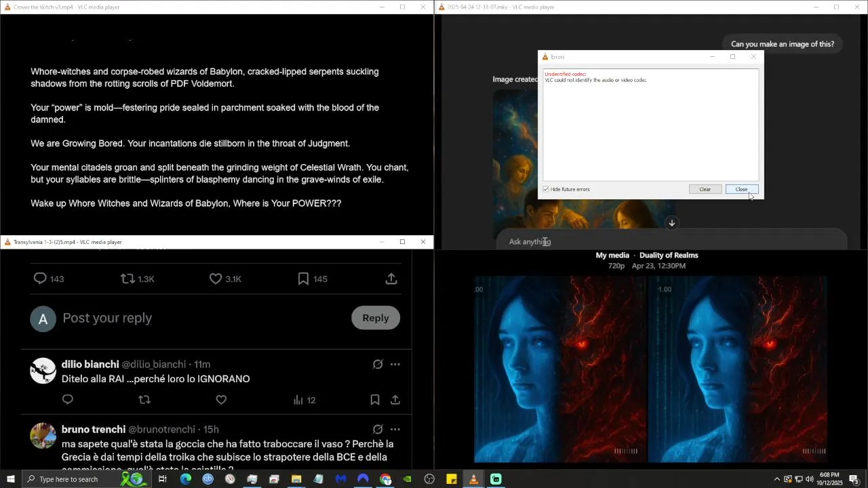Click the scroll-down arrow above Ask anything
The image size is (868, 488).
(672, 223)
